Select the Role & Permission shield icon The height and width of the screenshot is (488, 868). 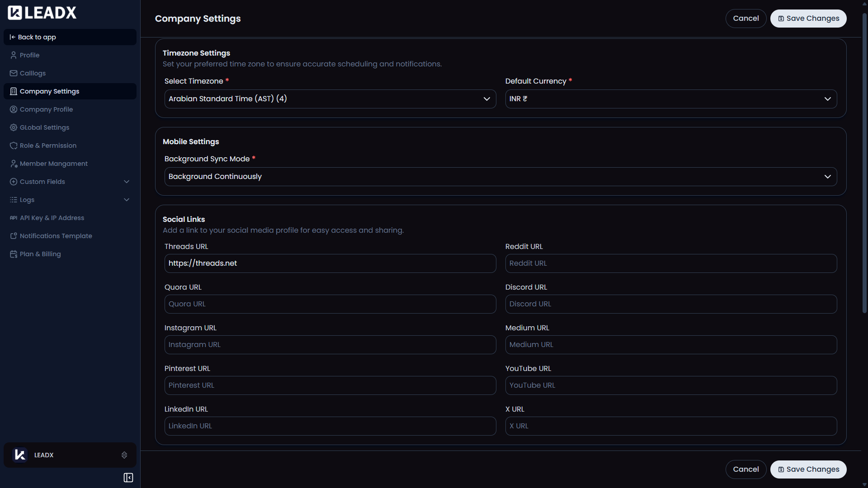13,145
